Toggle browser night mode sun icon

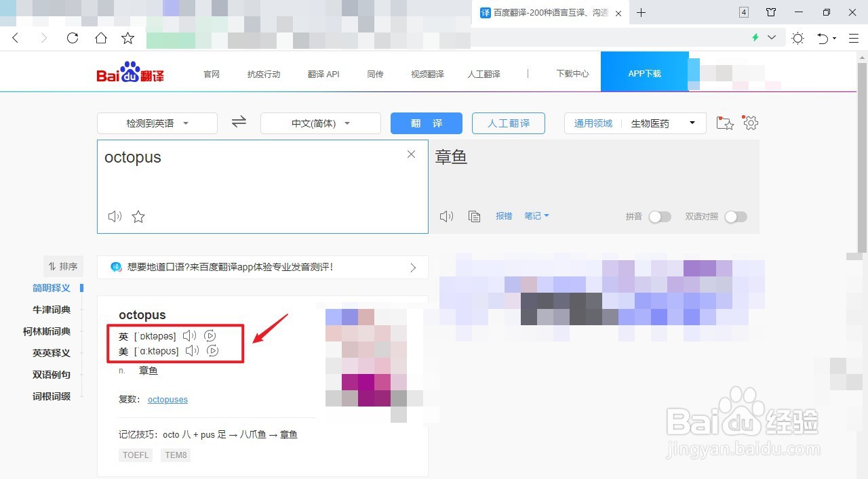[x=797, y=38]
